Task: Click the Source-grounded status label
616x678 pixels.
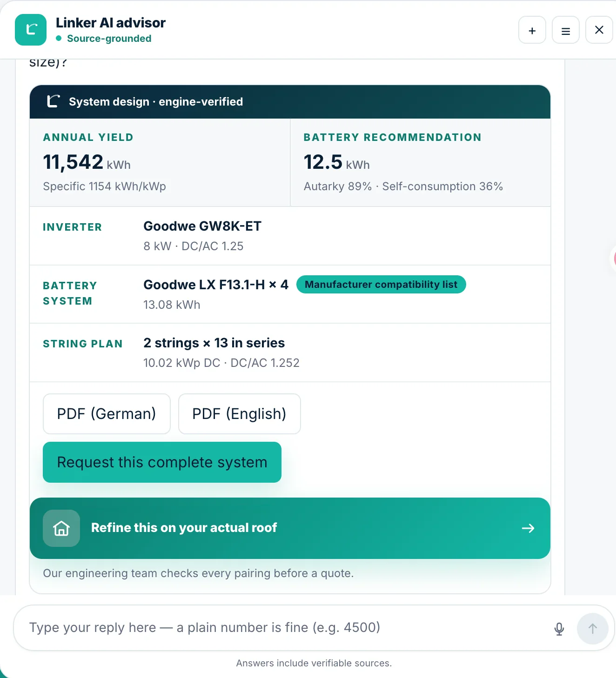Action: (x=109, y=39)
